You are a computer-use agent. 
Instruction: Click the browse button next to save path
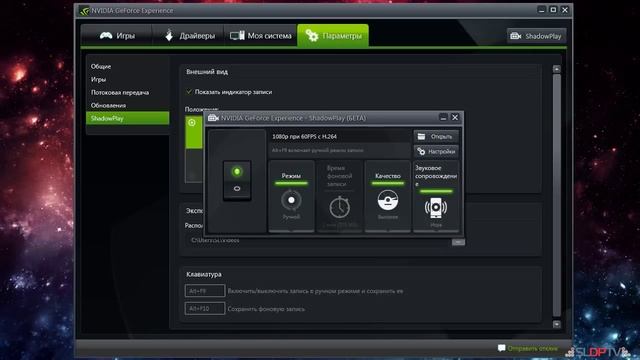tap(458, 242)
